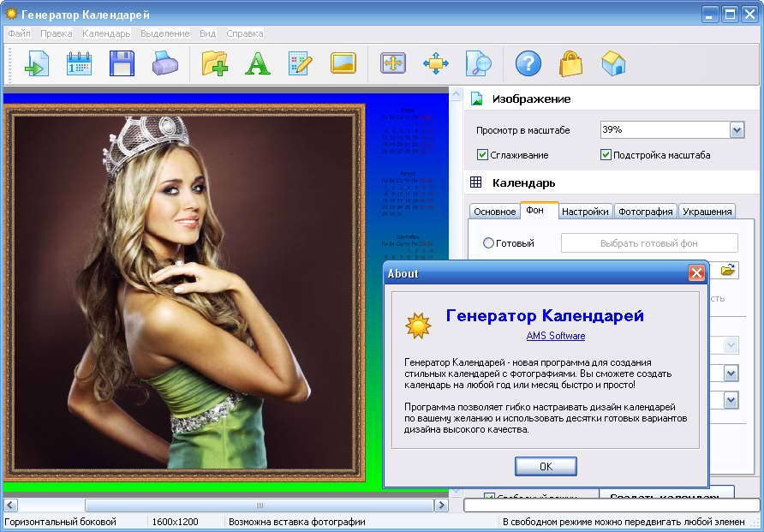Select the Готовый radio button
The image size is (764, 532).
(x=489, y=243)
